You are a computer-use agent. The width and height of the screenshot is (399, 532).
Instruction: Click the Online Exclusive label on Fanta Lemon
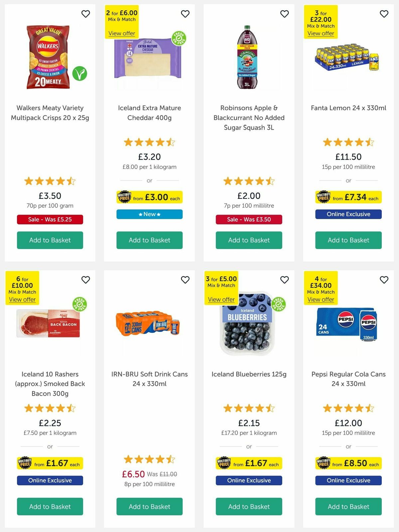pos(348,214)
